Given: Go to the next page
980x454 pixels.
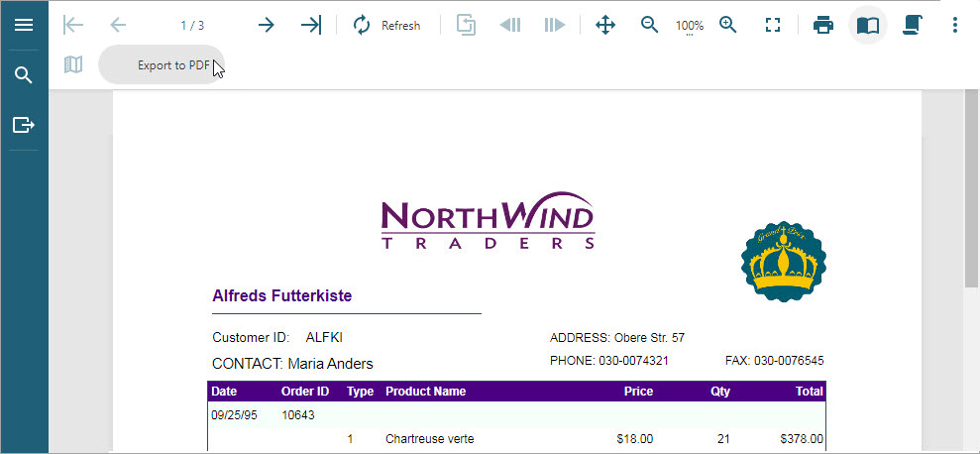Looking at the screenshot, I should click(x=267, y=25).
